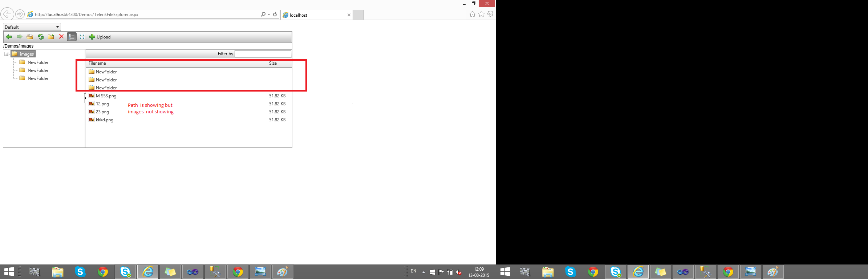Viewport: 868px width, 279px height.
Task: Click the 51.82 KB size of 12.png
Action: 277,104
